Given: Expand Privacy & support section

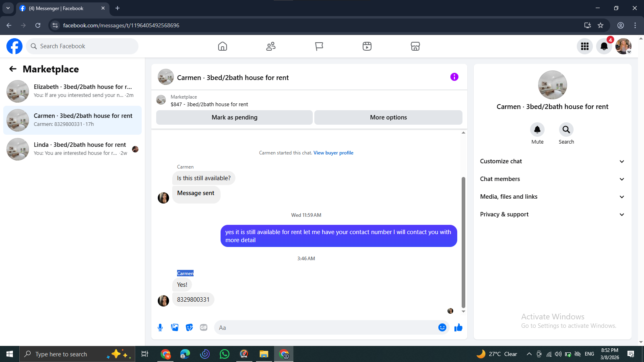Looking at the screenshot, I should (x=552, y=214).
